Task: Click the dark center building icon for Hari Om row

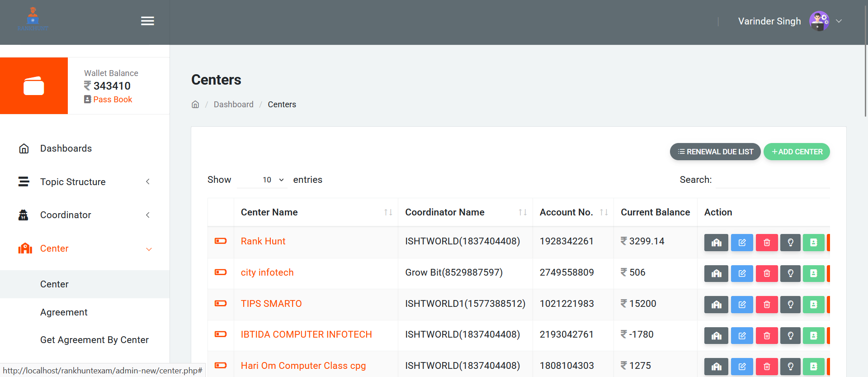Action: click(x=716, y=367)
